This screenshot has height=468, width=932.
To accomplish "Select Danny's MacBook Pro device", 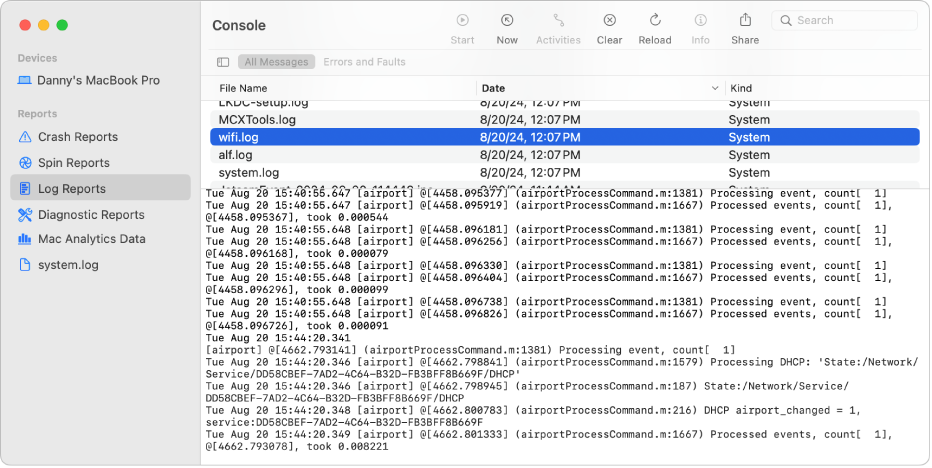I will click(100, 80).
